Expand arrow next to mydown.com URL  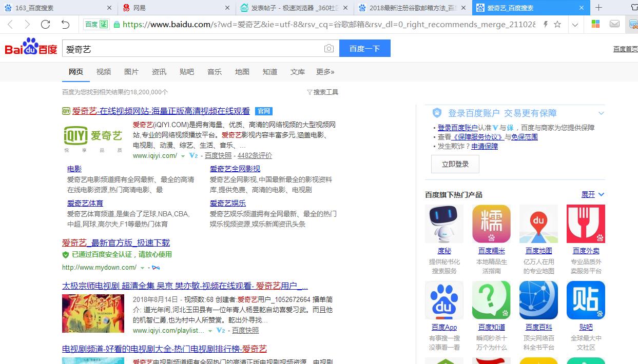(142, 268)
